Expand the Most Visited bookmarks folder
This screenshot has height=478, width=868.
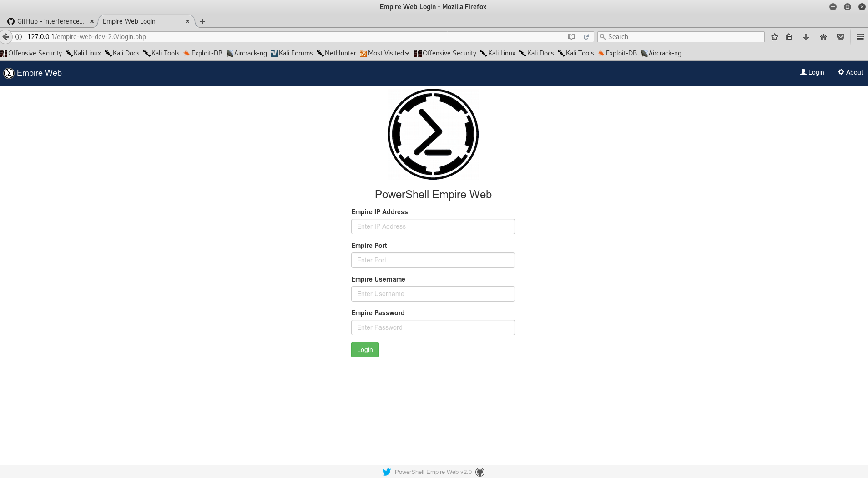click(x=384, y=53)
